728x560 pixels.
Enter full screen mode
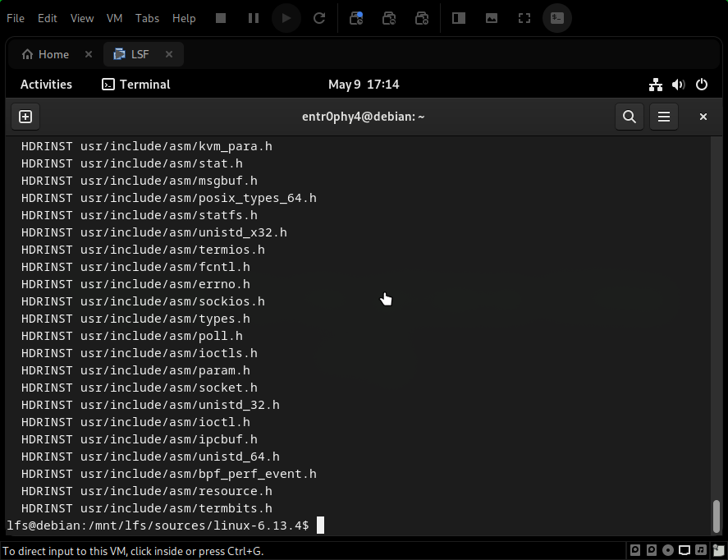[524, 17]
